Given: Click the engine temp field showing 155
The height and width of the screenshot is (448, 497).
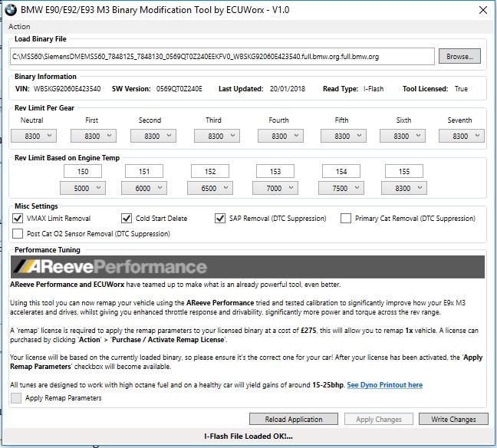Looking at the screenshot, I should [403, 171].
